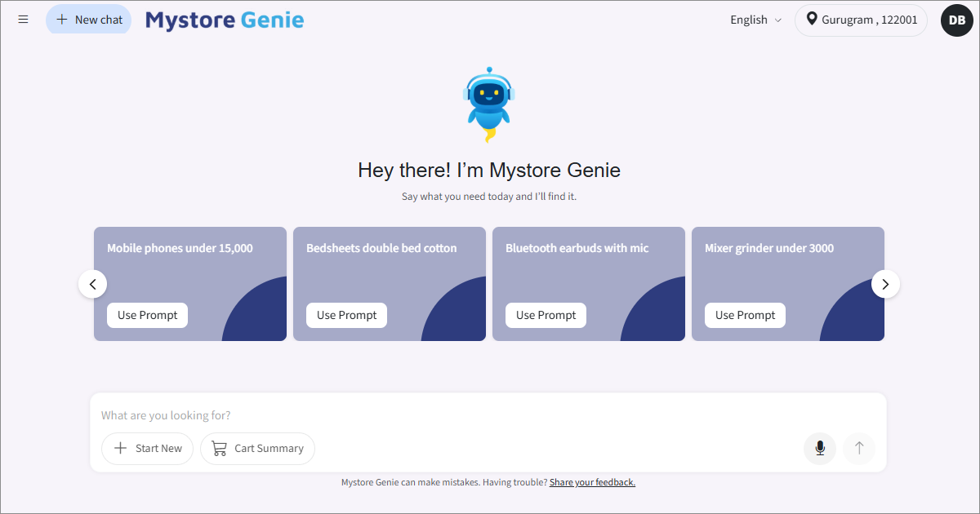Screen dimensions: 980x514
Task: Use the Bedsheets double bed cotton prompt
Action: coord(346,315)
